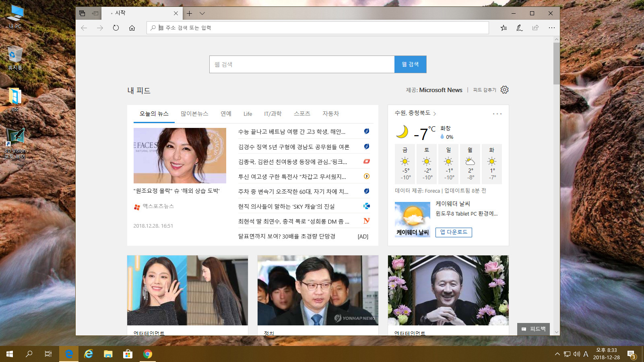Image resolution: width=644 pixels, height=362 pixels.
Task: Open headline "원조요정 몰락" 슈 story
Action: tap(177, 191)
